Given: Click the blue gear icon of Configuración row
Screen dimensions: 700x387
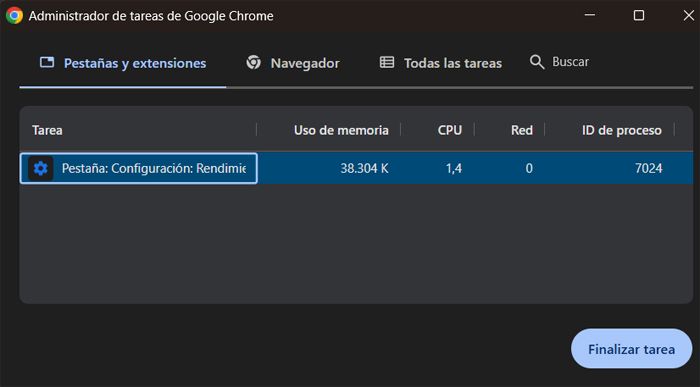Looking at the screenshot, I should (x=41, y=168).
